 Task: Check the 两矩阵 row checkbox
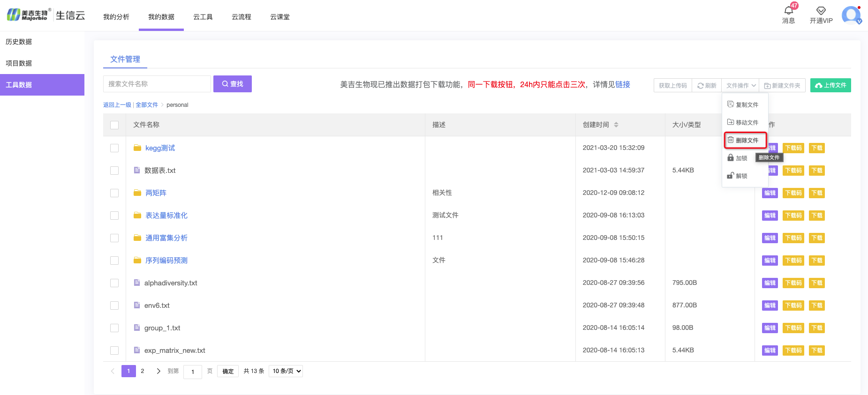[x=114, y=193]
